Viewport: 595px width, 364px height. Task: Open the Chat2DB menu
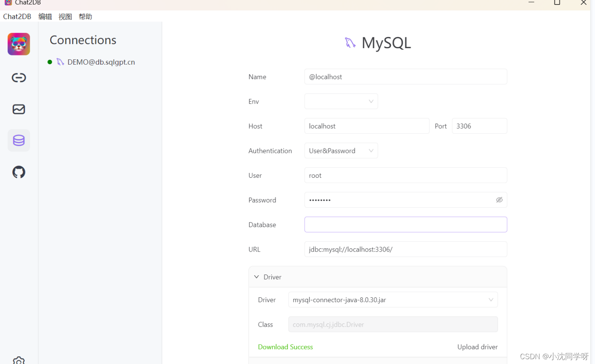[17, 16]
